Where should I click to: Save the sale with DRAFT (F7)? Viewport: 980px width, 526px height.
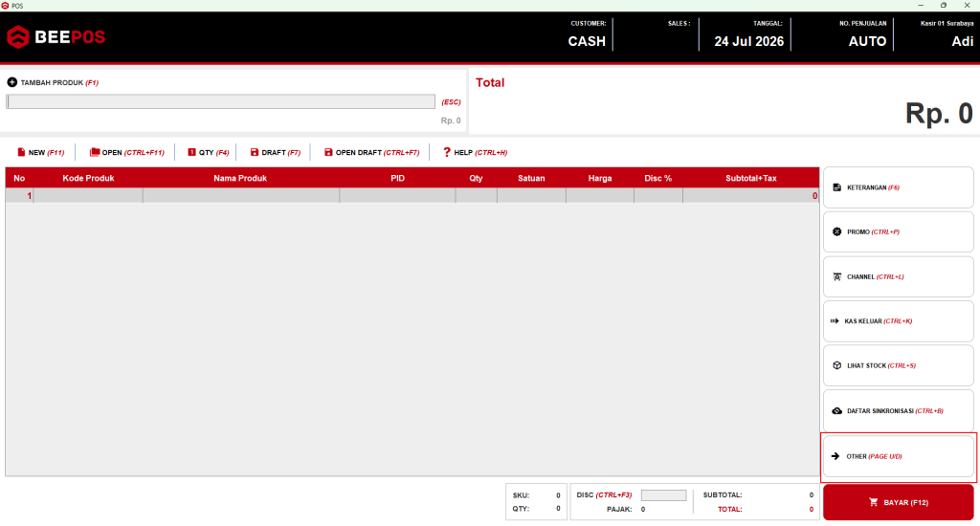[x=275, y=152]
